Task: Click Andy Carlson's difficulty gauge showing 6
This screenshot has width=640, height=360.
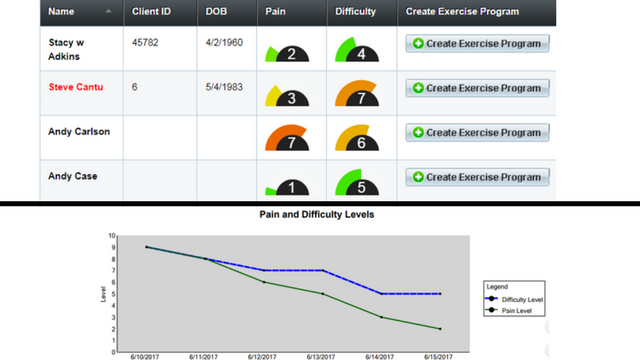Action: click(357, 138)
